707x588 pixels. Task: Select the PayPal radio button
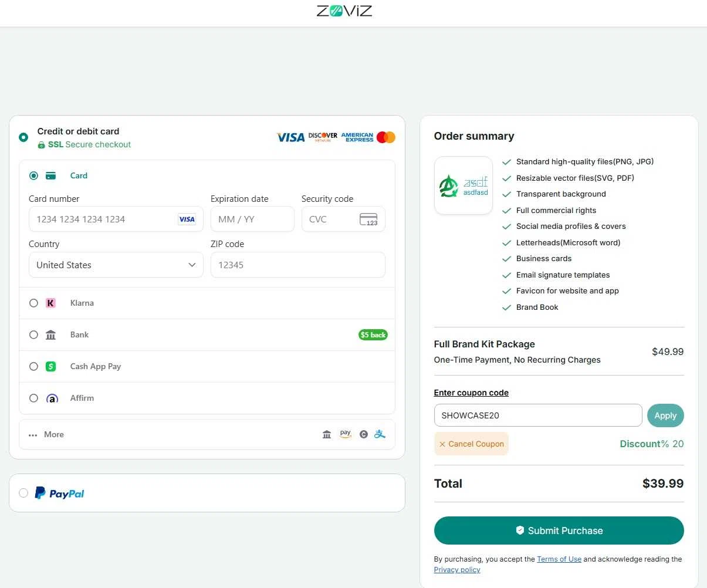tap(23, 493)
